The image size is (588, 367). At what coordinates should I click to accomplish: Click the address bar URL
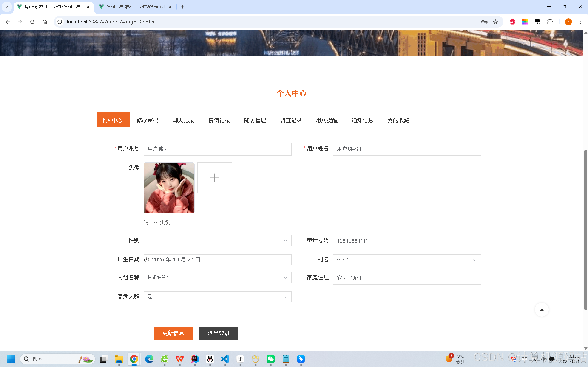coord(111,22)
